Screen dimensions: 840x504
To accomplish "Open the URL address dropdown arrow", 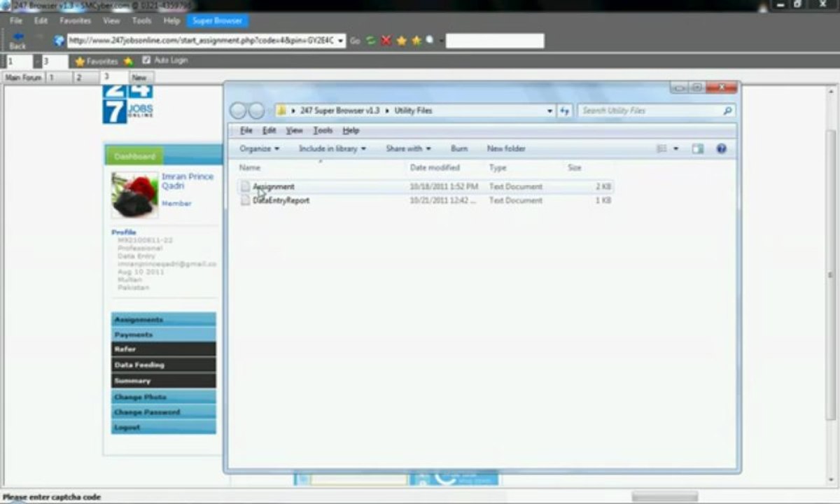I will pyautogui.click(x=341, y=41).
